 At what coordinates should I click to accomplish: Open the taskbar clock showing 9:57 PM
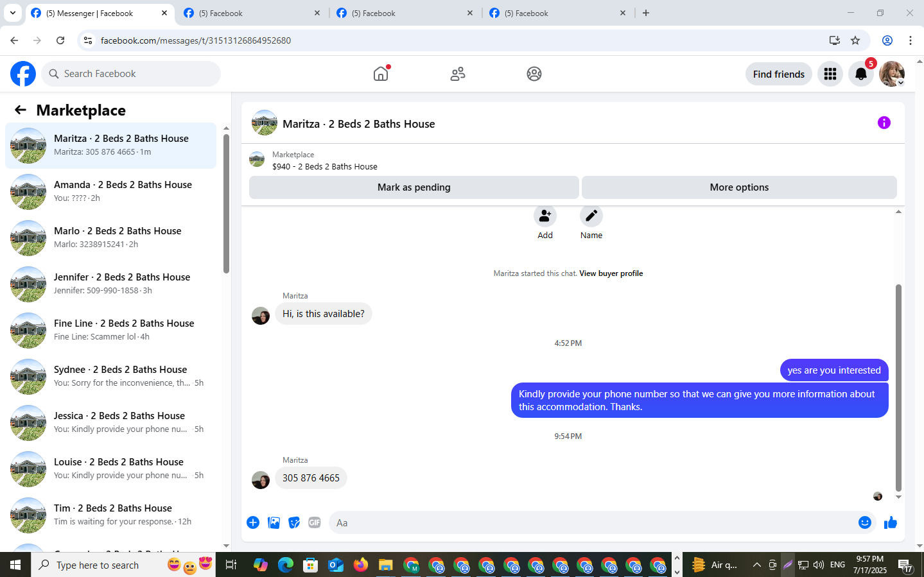pos(871,565)
